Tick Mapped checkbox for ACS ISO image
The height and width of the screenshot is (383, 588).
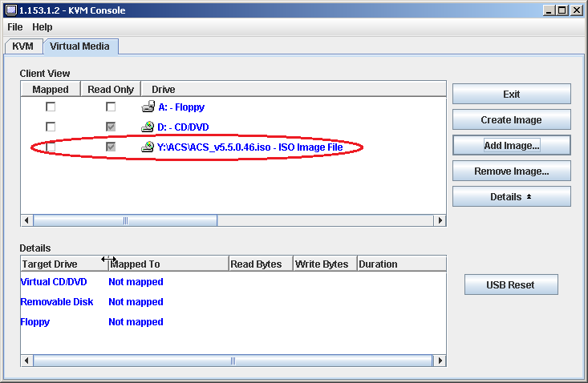[x=51, y=147]
